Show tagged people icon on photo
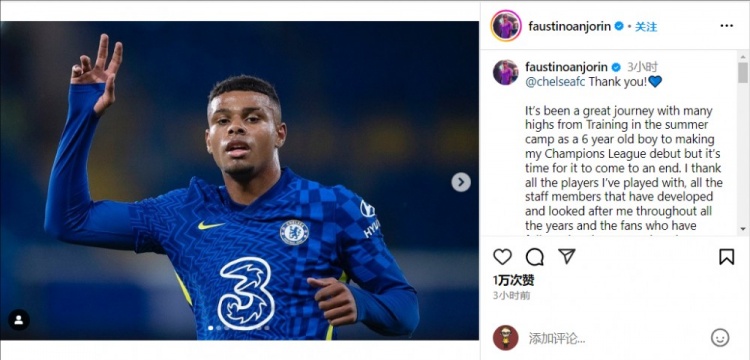Image resolution: width=750 pixels, height=360 pixels. (x=19, y=320)
